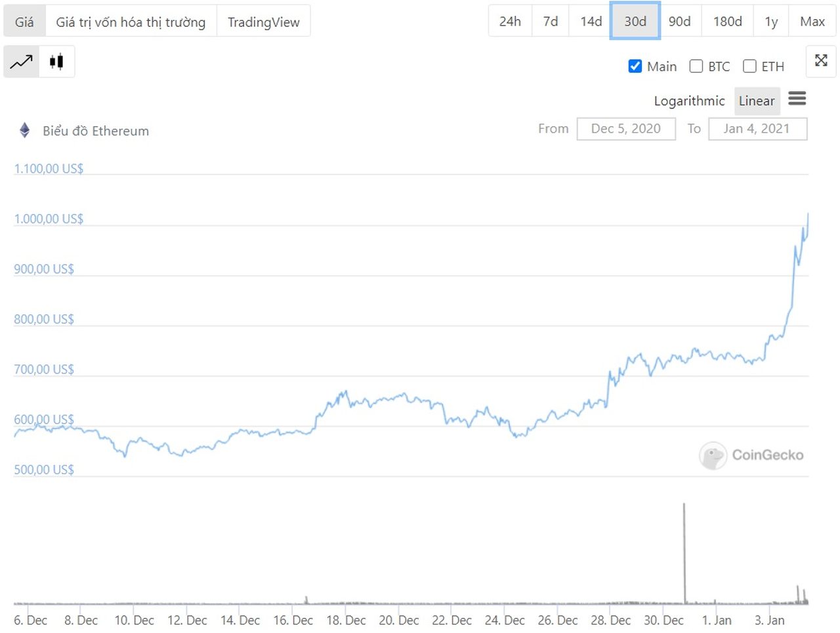This screenshot has height=633, width=840.
Task: Click the Biểu đồ Ethereum title
Action: click(96, 131)
